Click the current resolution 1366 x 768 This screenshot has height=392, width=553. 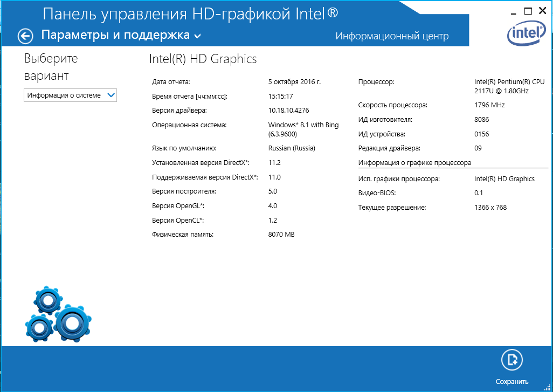click(x=490, y=208)
